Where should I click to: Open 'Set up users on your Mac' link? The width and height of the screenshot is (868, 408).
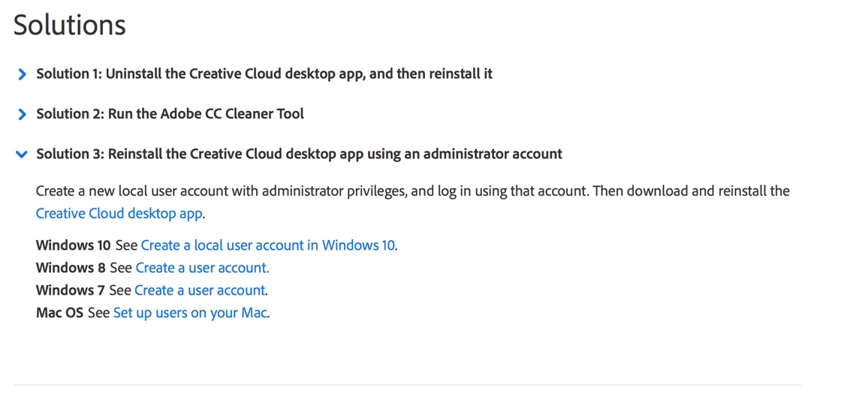[190, 313]
